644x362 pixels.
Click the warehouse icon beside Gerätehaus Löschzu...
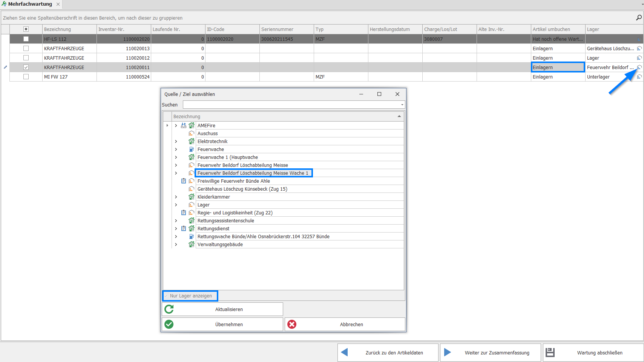[x=639, y=49]
